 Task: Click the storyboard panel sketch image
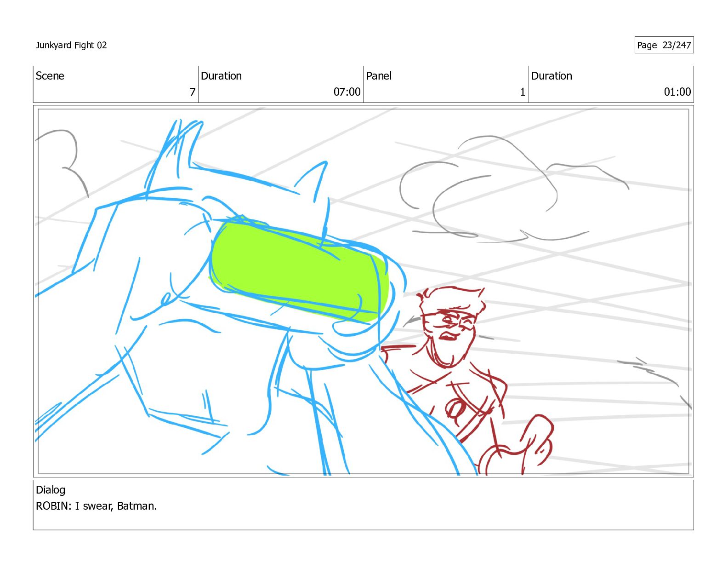click(363, 291)
